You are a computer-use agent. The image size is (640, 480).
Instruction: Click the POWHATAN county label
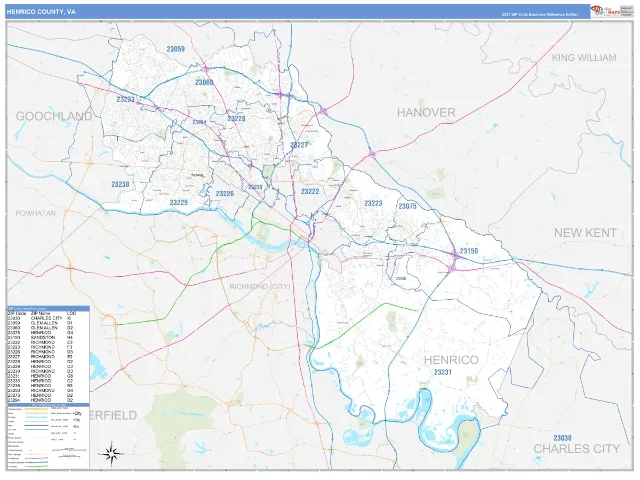coord(36,213)
